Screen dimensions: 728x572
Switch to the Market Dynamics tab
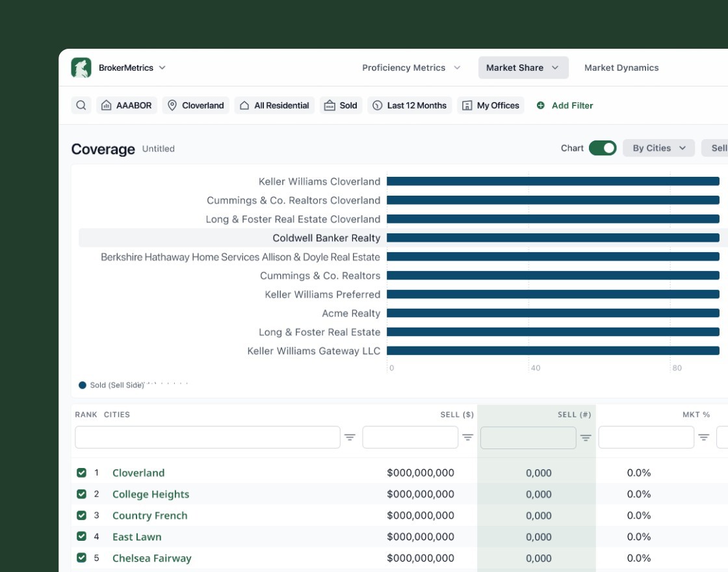click(621, 68)
